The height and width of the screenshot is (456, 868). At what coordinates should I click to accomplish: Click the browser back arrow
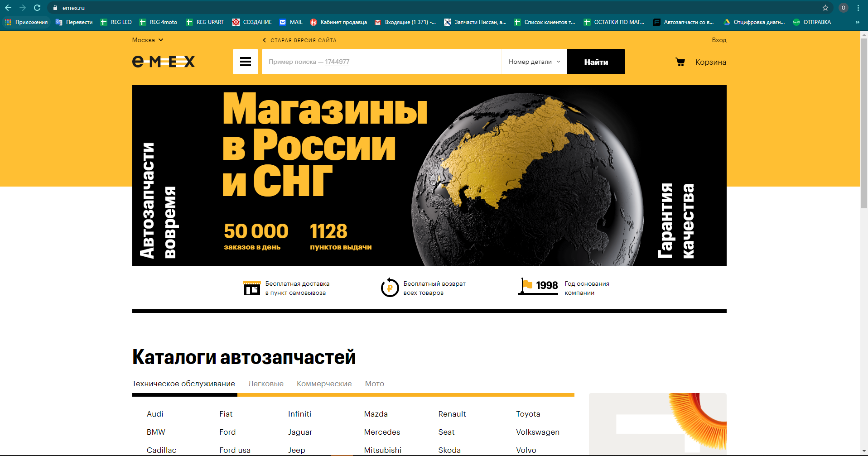point(8,8)
